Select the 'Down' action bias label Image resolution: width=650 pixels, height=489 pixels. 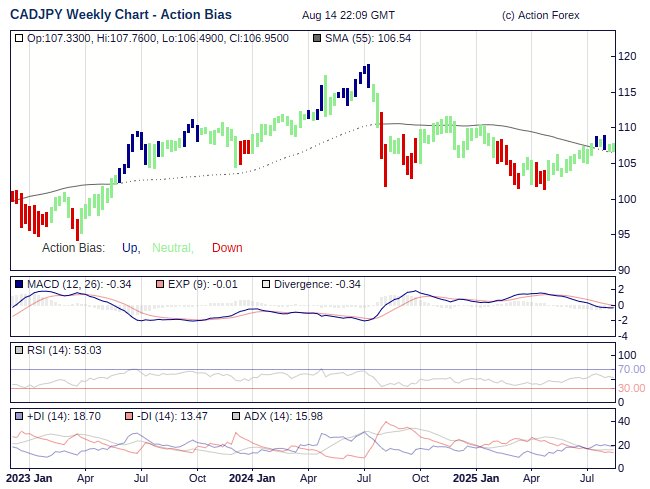pyautogui.click(x=227, y=248)
